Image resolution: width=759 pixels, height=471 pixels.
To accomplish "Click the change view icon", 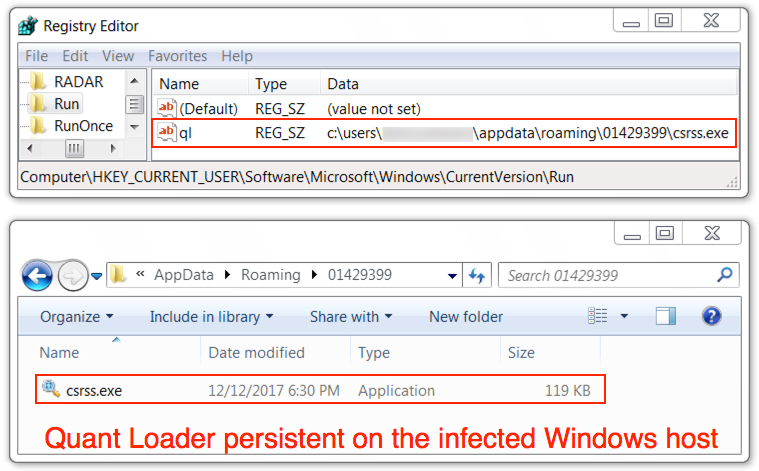I will 597,316.
